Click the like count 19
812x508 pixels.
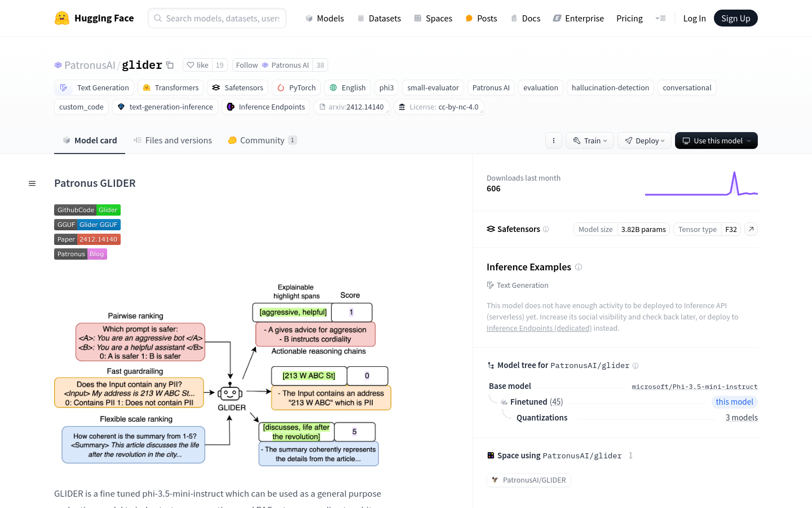tap(220, 65)
